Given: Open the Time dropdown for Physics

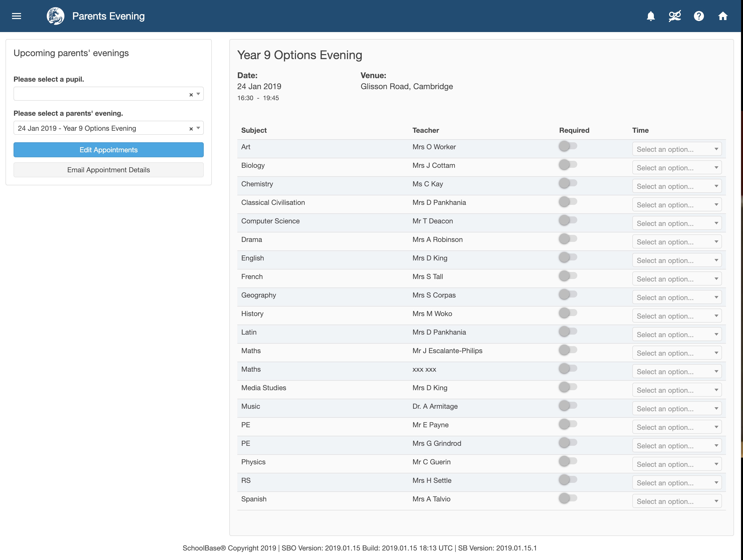Looking at the screenshot, I should pos(677,464).
